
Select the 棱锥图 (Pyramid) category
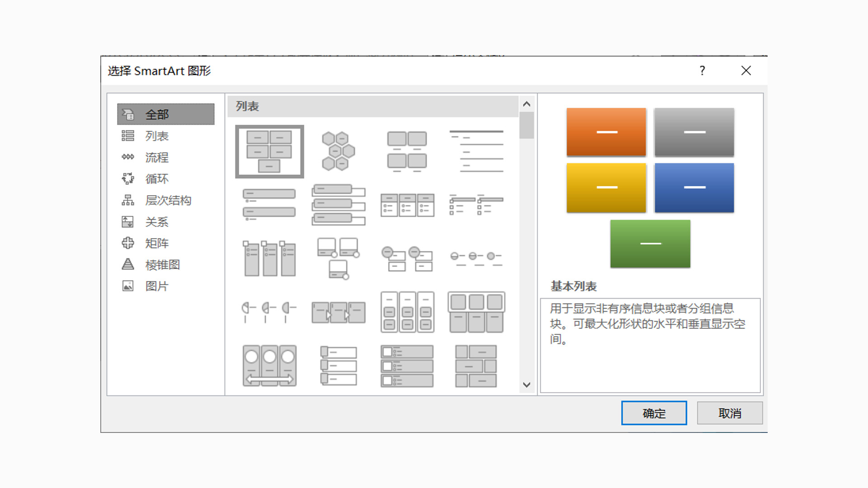coord(162,265)
